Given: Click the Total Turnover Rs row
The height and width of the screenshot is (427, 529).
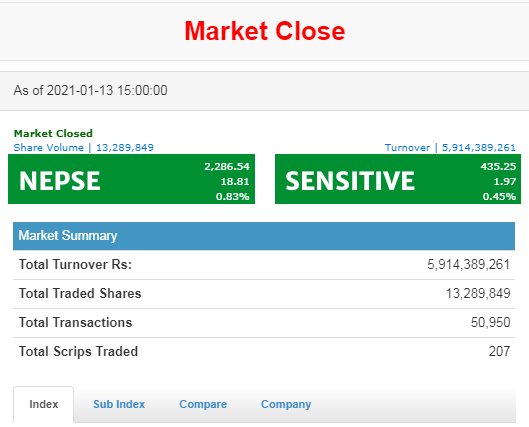Looking at the screenshot, I should (x=264, y=264).
